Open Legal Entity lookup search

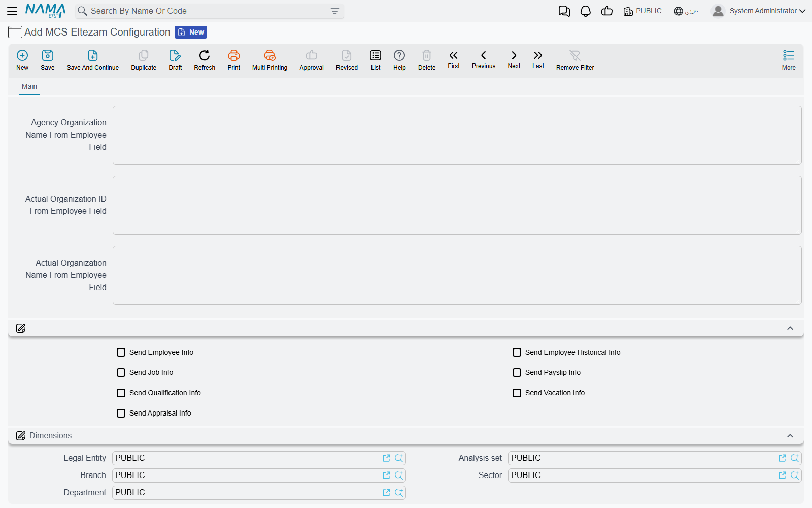click(399, 458)
